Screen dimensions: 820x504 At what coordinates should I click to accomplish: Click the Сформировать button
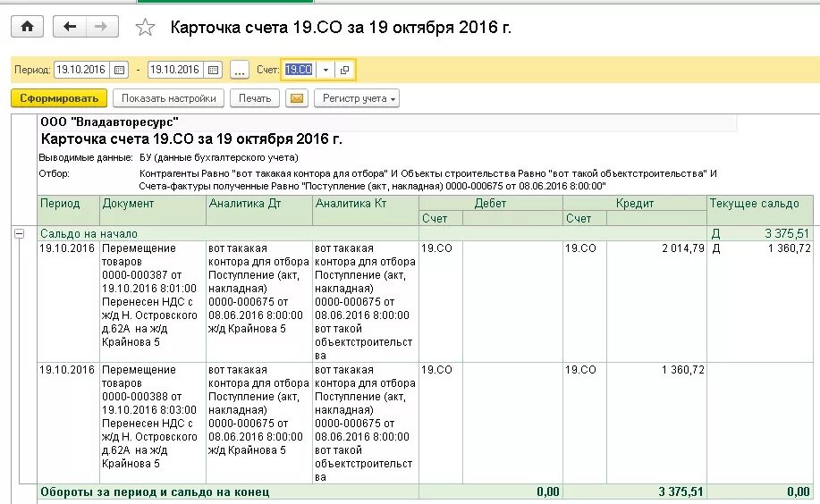point(59,98)
